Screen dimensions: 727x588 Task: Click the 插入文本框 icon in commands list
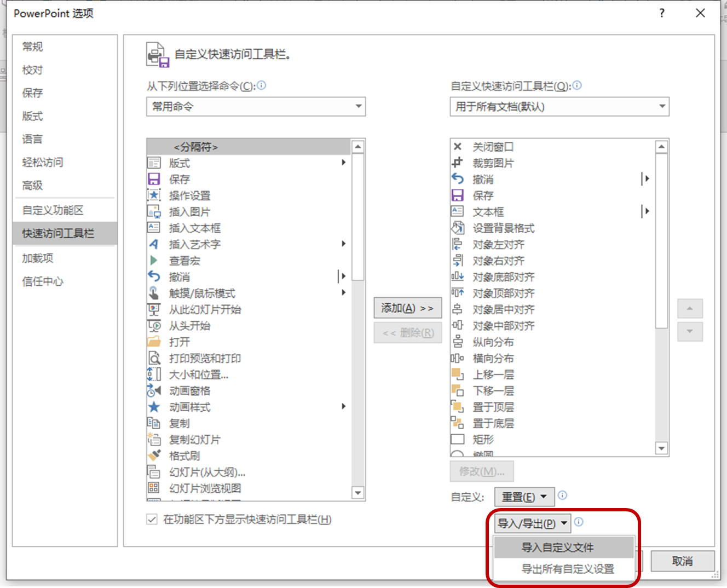[154, 228]
